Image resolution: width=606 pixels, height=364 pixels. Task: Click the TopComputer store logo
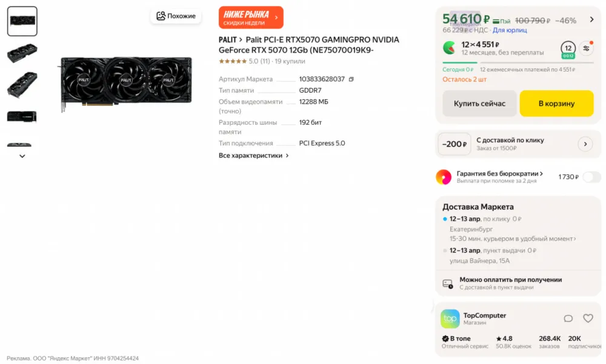450,319
